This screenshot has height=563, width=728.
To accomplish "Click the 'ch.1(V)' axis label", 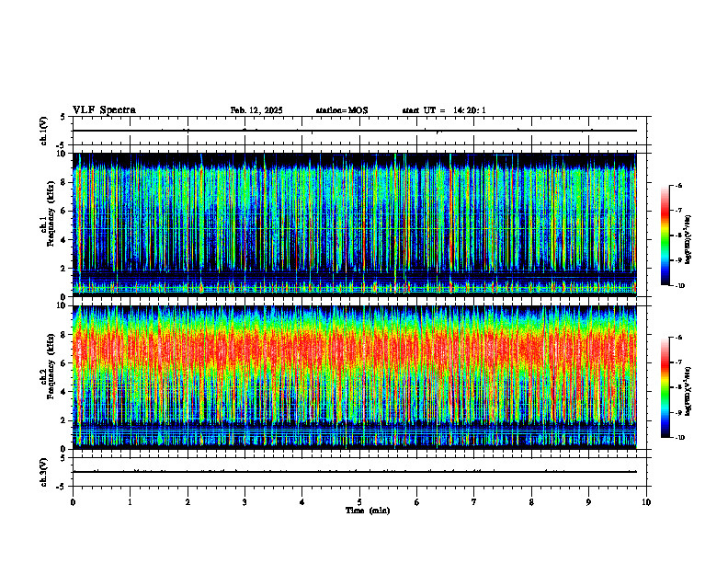I will 44,131.
